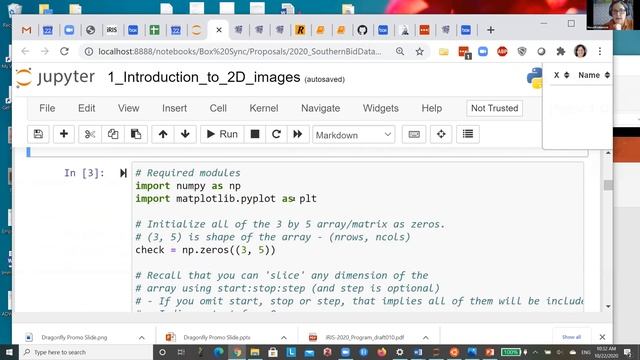Open the Kernel menu
The image size is (640, 360).
[x=264, y=108]
